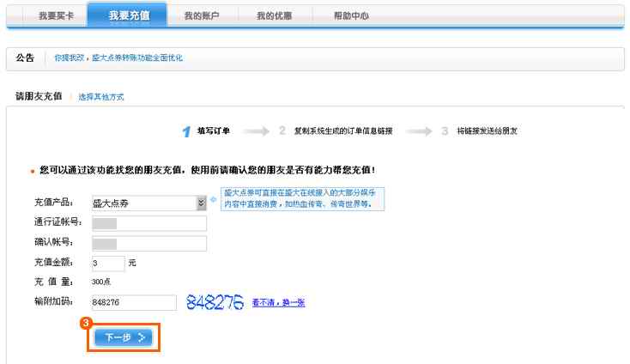Click the 确认帐号 input field
The height and width of the screenshot is (364, 630).
(x=148, y=243)
